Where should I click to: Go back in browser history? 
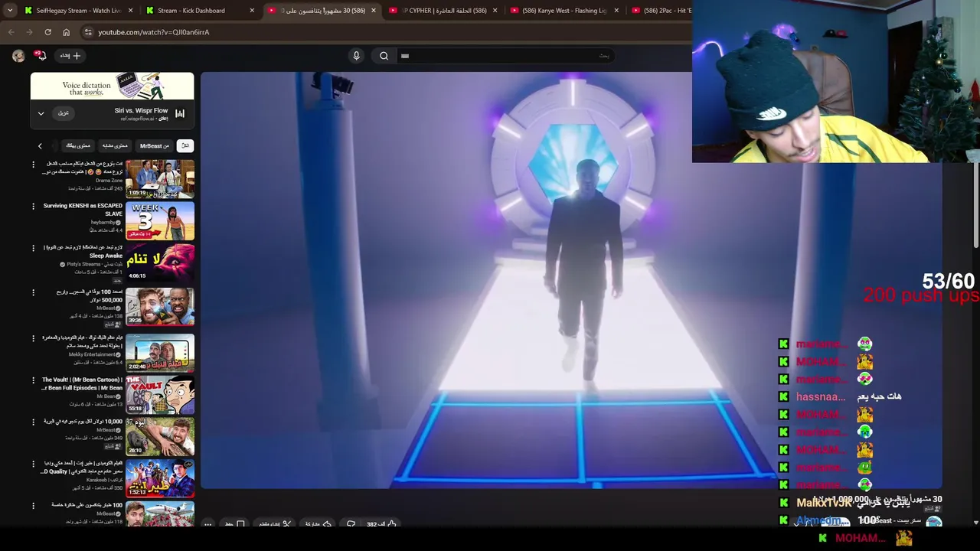tap(11, 32)
